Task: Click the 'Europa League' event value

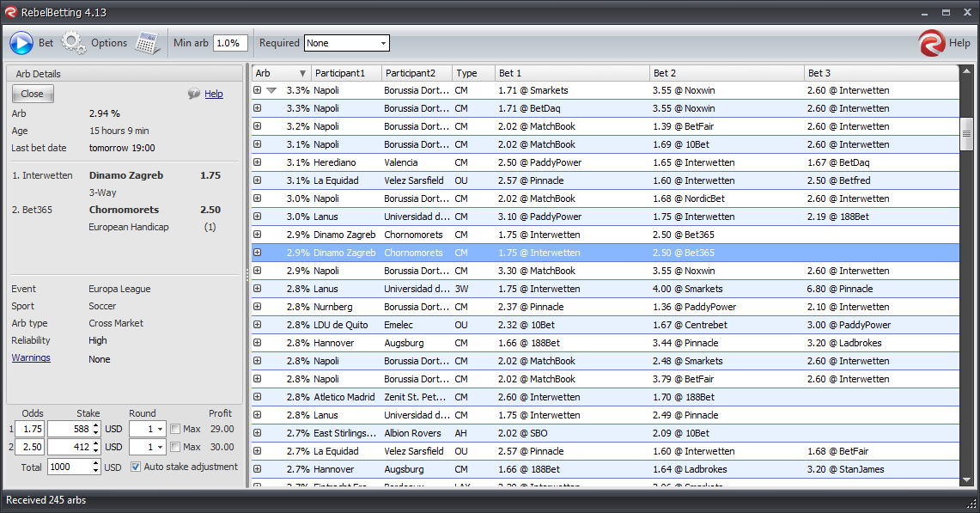Action: [x=119, y=289]
